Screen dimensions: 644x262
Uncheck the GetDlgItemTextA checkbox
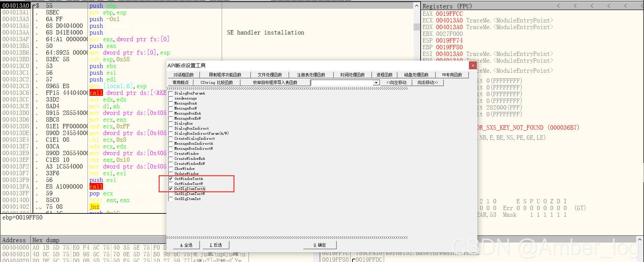pyautogui.click(x=171, y=189)
